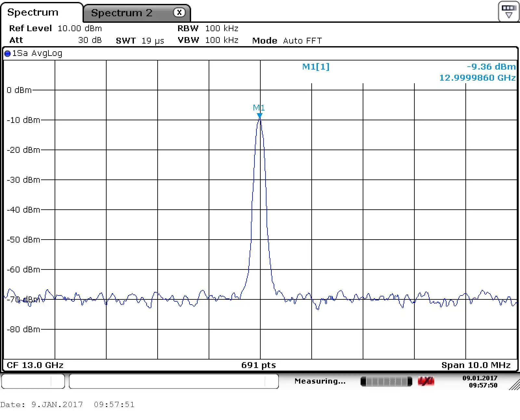520x420 pixels.
Task: Click the 0 dBm axis label
Action: tap(19, 90)
